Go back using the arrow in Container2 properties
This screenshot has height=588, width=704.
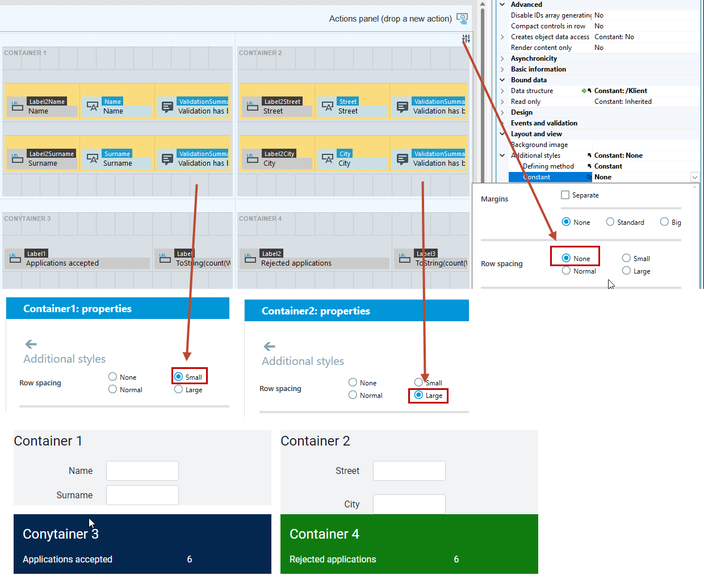[270, 346]
